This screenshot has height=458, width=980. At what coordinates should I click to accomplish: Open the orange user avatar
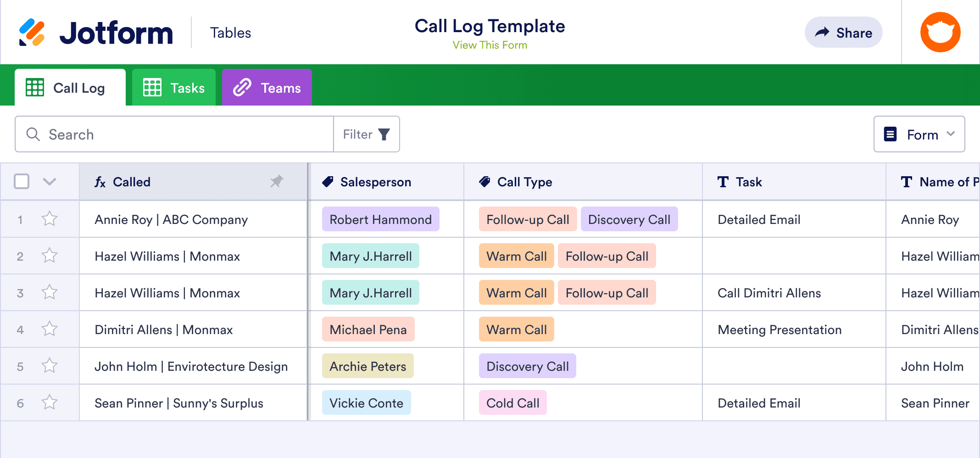tap(940, 32)
